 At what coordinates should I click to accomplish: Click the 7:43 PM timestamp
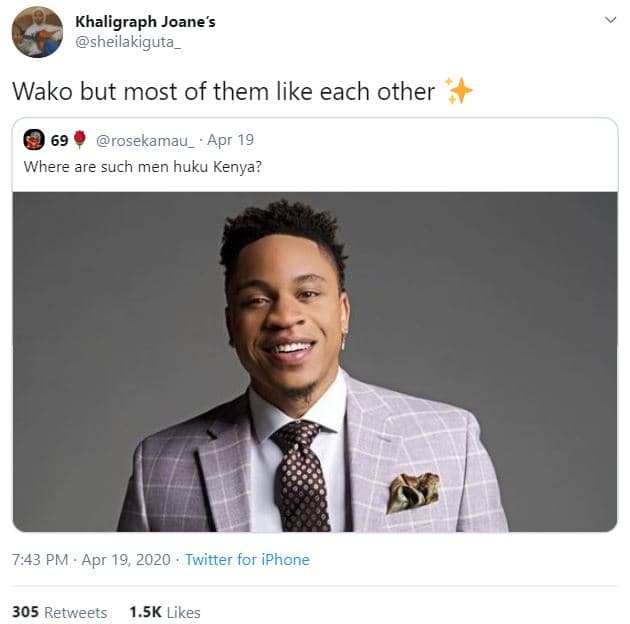[39, 560]
